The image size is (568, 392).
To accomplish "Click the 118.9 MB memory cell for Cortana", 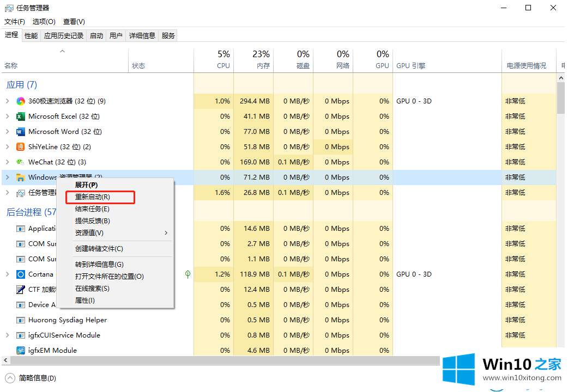I will (253, 274).
